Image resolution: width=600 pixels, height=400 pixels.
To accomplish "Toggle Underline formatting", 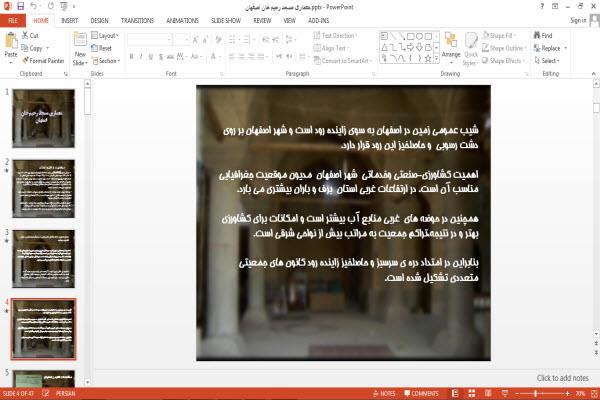I will pos(151,57).
